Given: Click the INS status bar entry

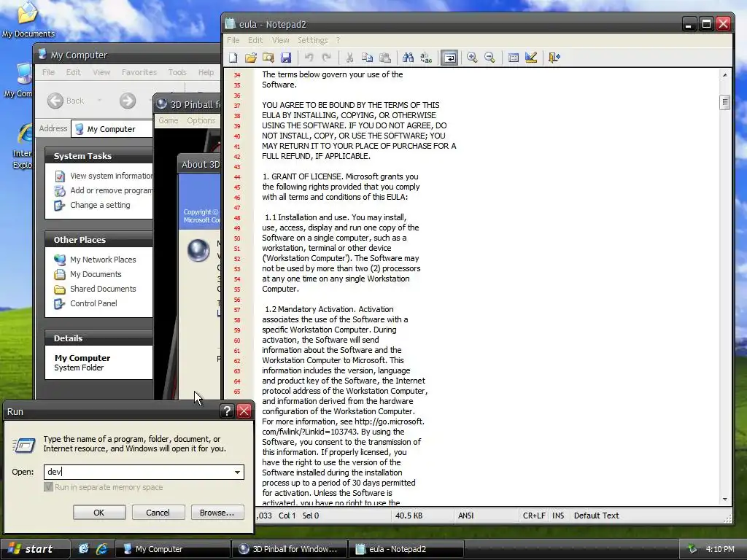Looking at the screenshot, I should [558, 516].
